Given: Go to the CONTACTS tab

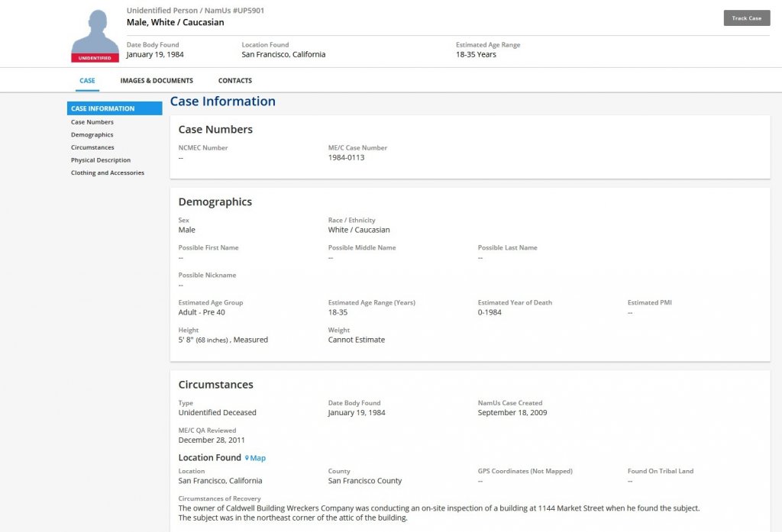Looking at the screenshot, I should [234, 81].
